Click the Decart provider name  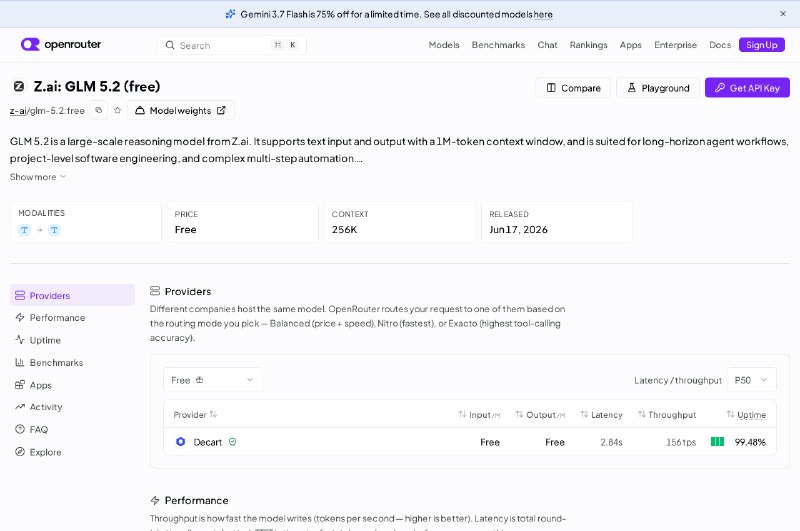208,442
